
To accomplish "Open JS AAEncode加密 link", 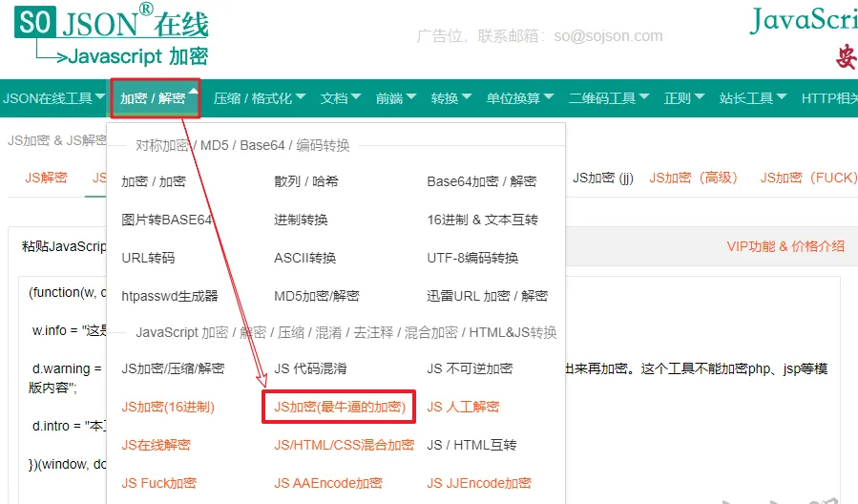I will 328,483.
